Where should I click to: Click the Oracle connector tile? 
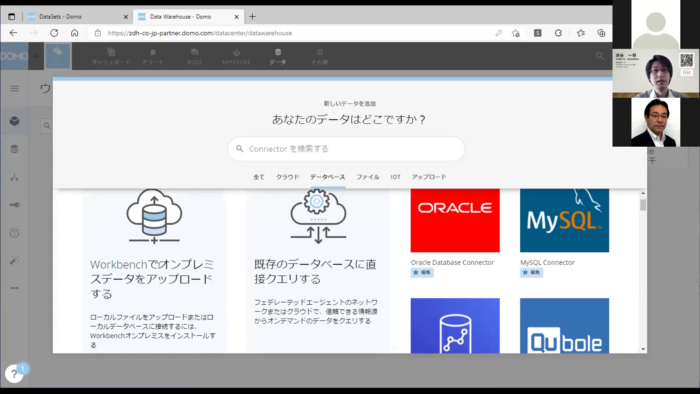[x=455, y=220]
